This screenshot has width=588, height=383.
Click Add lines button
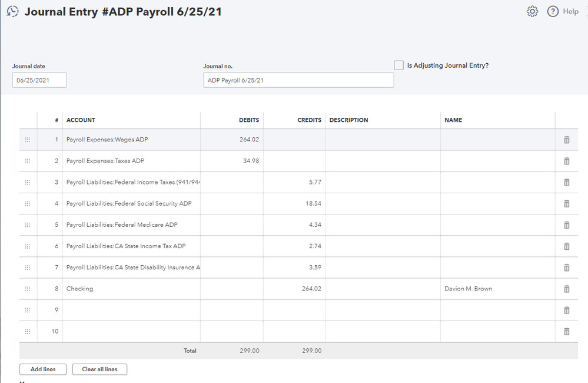coord(43,369)
